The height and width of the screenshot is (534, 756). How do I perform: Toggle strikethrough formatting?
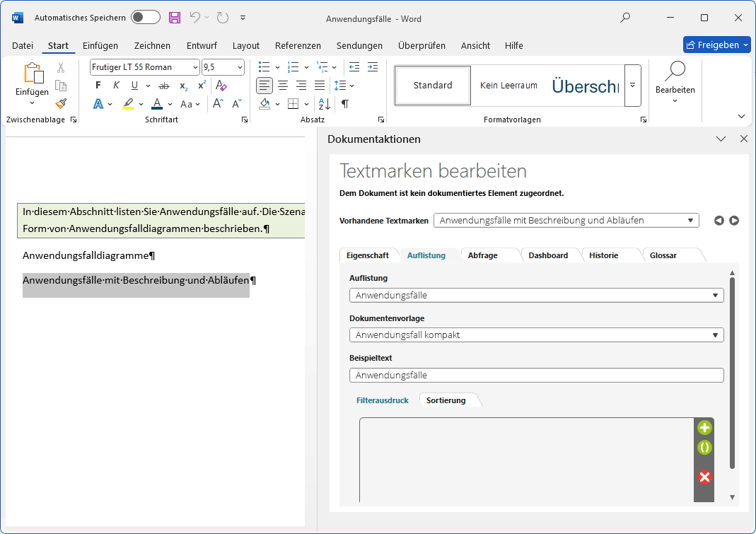(x=164, y=86)
